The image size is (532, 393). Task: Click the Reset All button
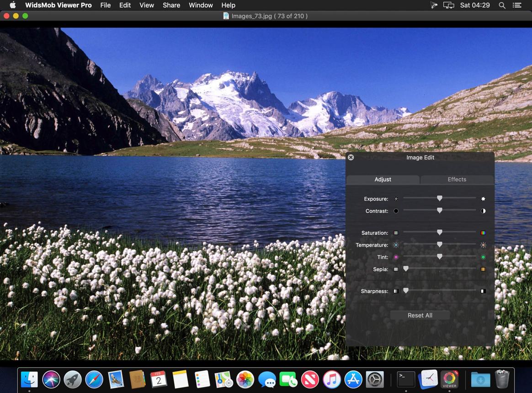pos(420,315)
